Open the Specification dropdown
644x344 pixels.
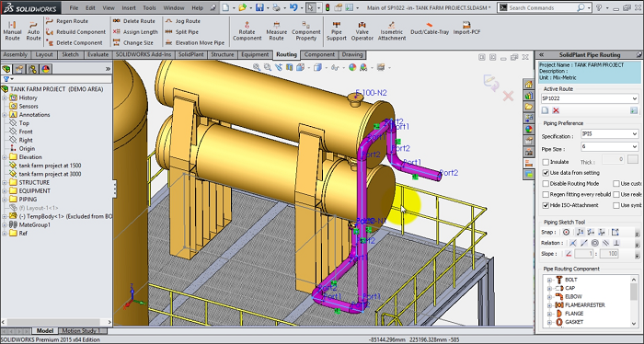click(609, 133)
